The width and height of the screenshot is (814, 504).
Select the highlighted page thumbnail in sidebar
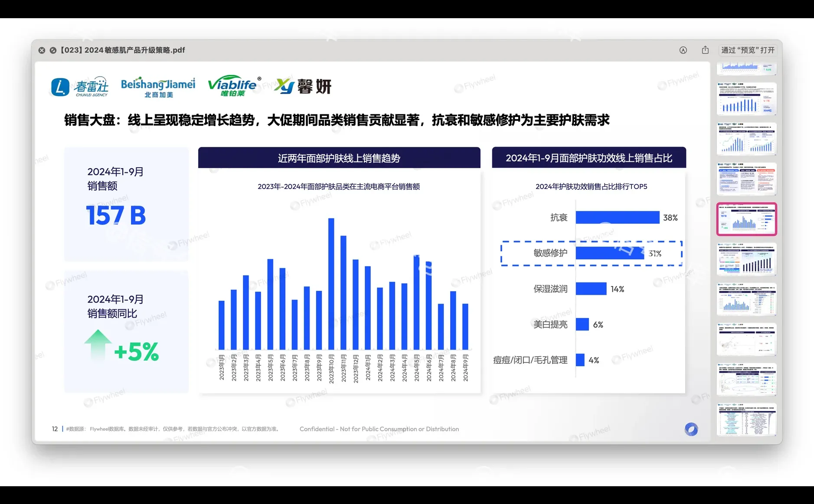coord(746,219)
